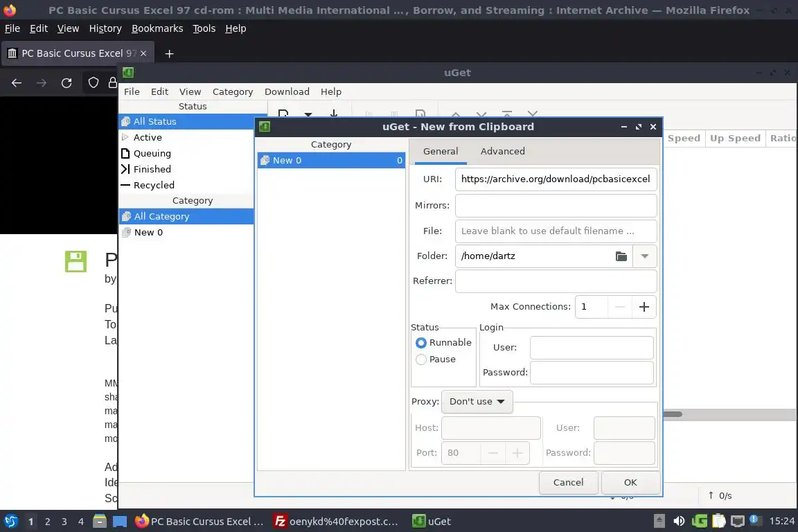Switch to uGet taskbar entry
Screen dimensions: 798x532
[432, 522]
